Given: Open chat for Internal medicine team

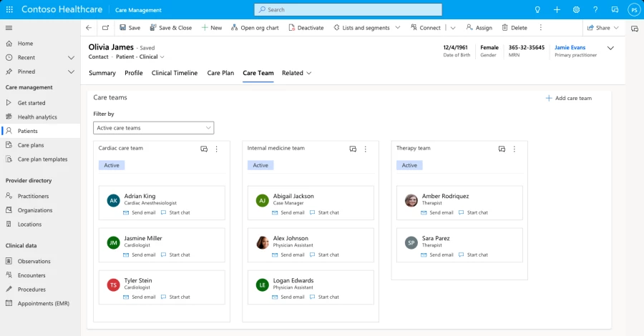Looking at the screenshot, I should click(353, 149).
